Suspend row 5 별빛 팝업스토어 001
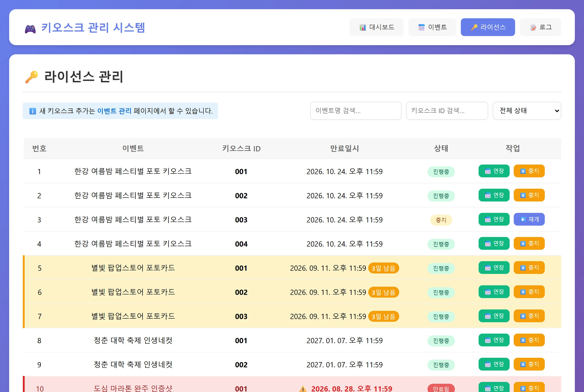Viewport: 584px width, 392px height. point(529,268)
